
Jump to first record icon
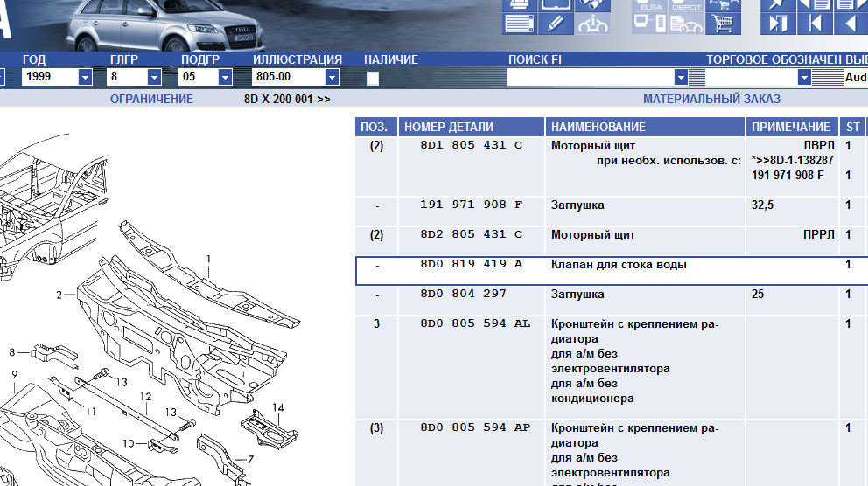point(815,24)
